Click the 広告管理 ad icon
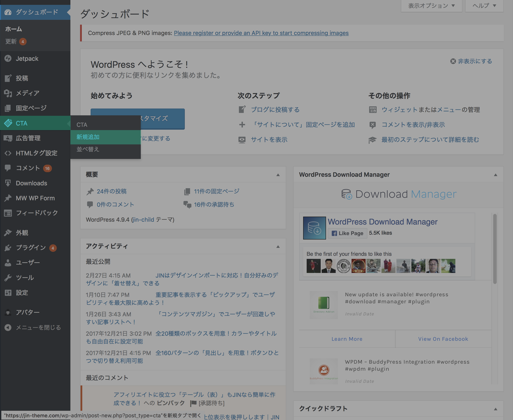 point(8,138)
